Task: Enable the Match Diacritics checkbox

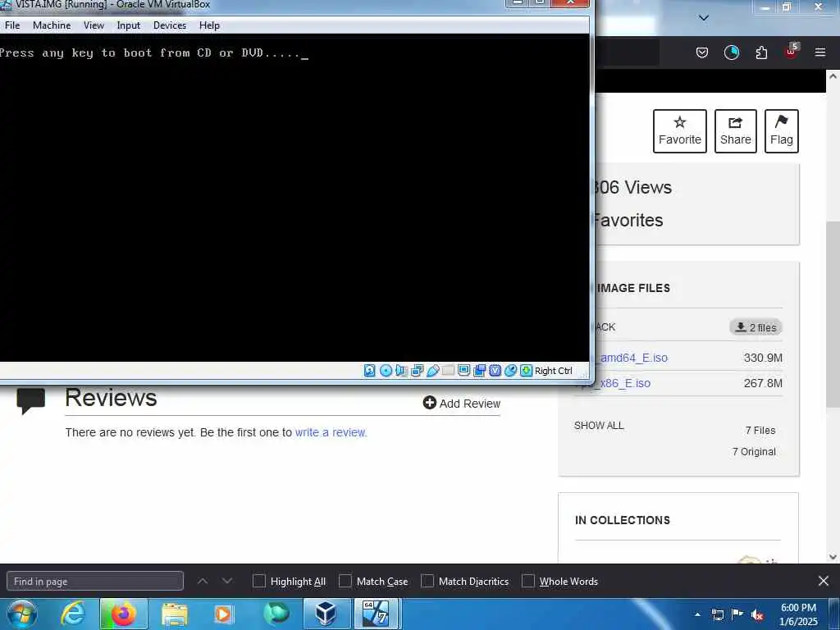Action: pyautogui.click(x=427, y=582)
